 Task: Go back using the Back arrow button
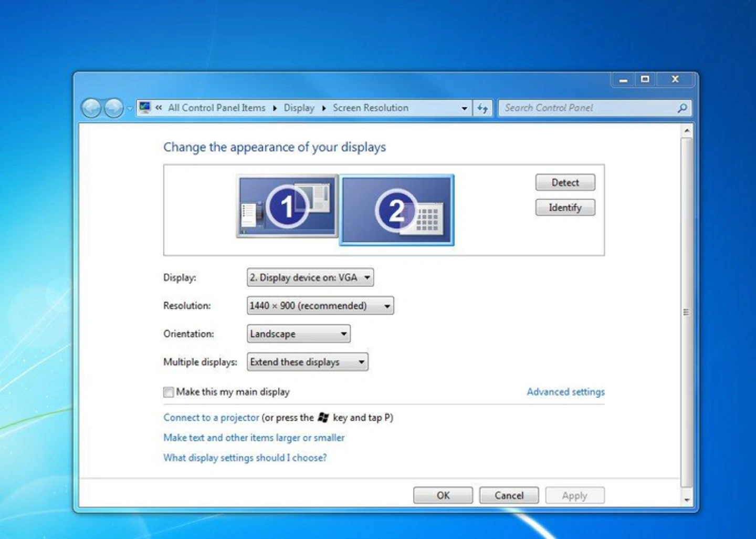click(91, 108)
